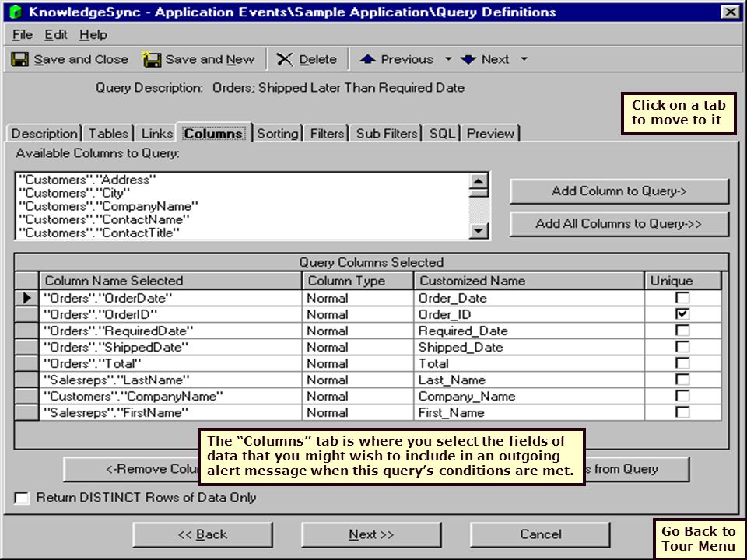Select the Columns tab

pos(213,133)
